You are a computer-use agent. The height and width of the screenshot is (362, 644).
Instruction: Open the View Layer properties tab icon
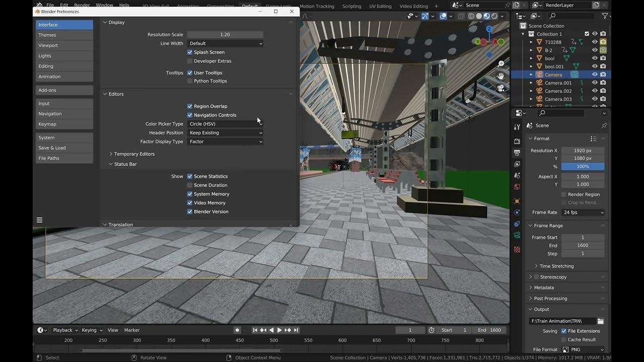[x=517, y=164]
